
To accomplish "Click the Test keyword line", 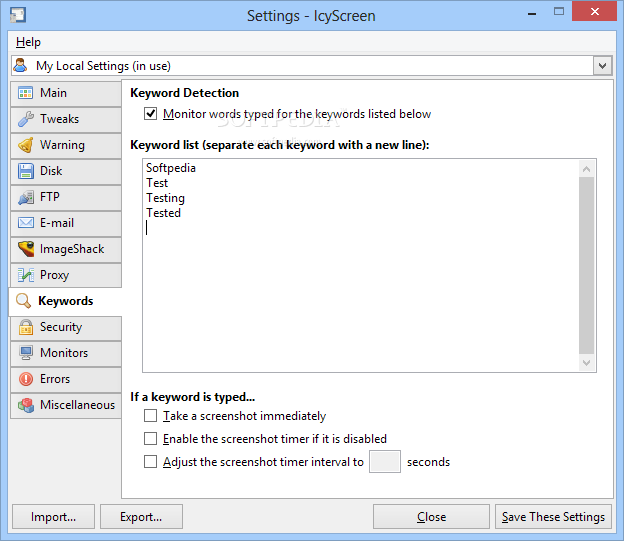I will coord(157,183).
